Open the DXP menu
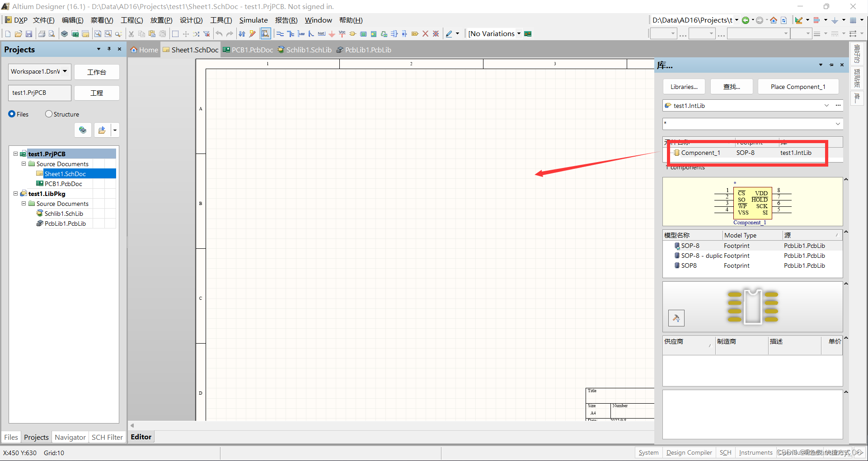This screenshot has height=461, width=868. pos(16,20)
